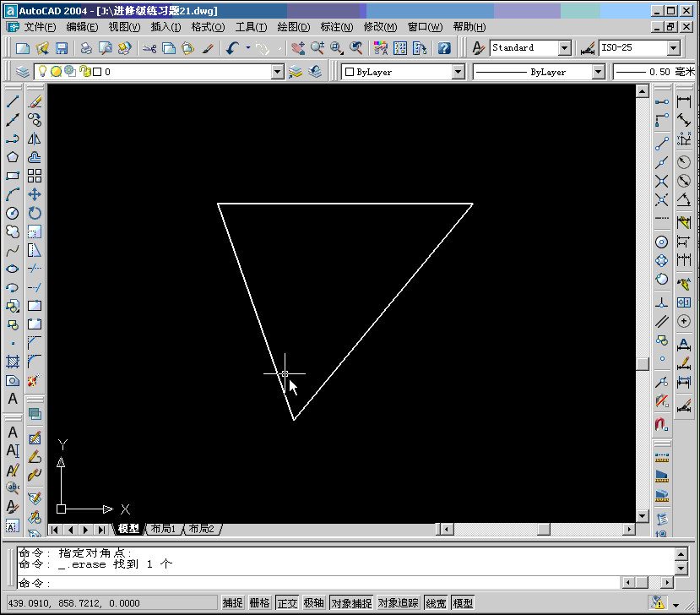Click the Trim tool

tap(35, 269)
